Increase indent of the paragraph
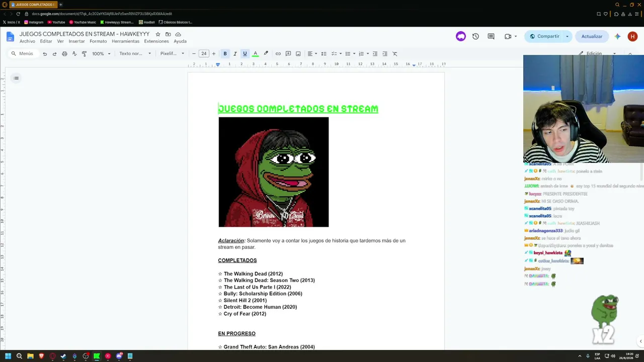 (385, 54)
